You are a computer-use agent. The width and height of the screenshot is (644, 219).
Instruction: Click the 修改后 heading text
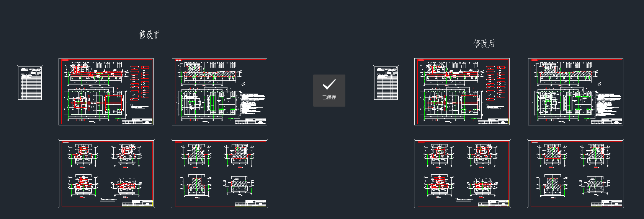[x=484, y=44]
